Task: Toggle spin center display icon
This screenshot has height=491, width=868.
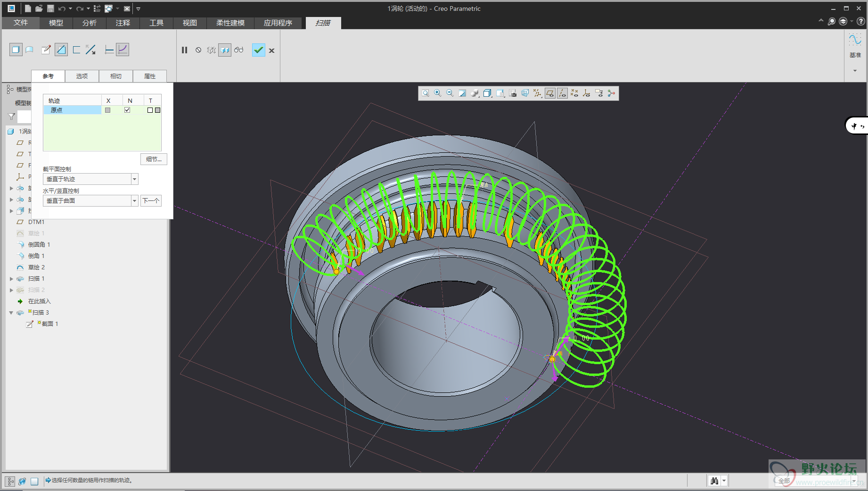Action: pos(611,93)
